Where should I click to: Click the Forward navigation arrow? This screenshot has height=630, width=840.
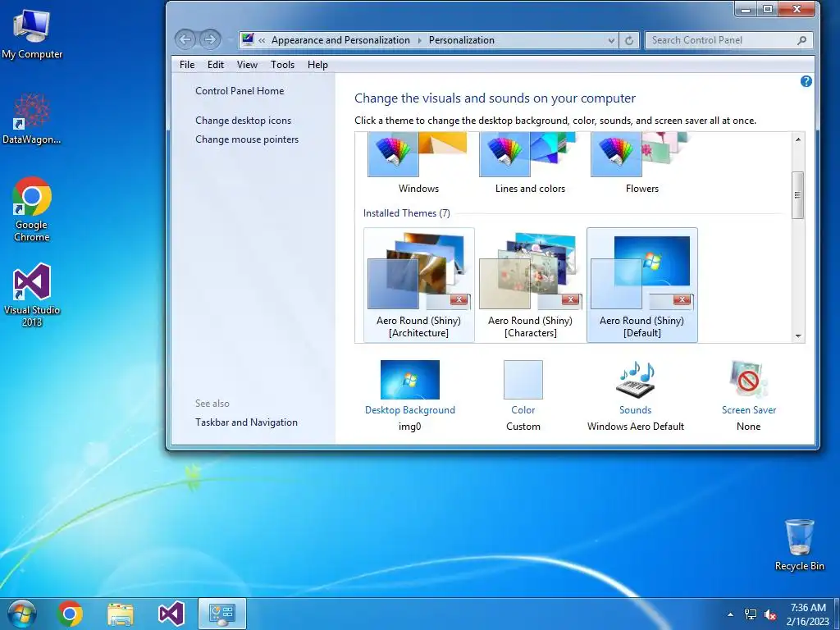pyautogui.click(x=210, y=39)
